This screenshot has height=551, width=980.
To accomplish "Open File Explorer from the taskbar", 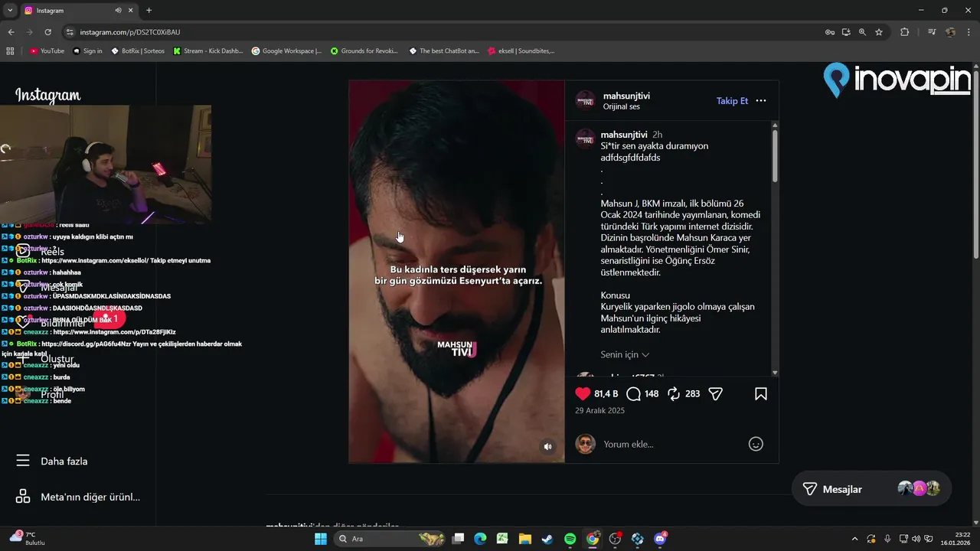I will [x=525, y=539].
